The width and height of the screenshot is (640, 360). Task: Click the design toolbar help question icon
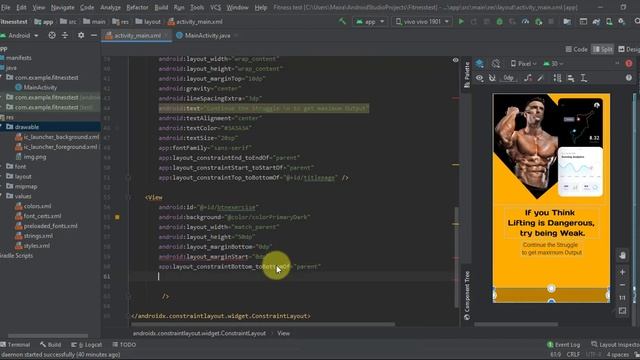point(629,78)
